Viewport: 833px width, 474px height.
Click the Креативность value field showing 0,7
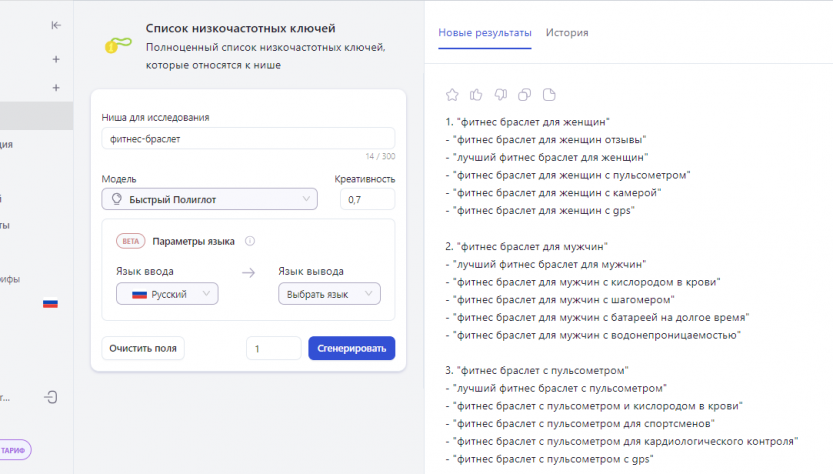pos(367,200)
